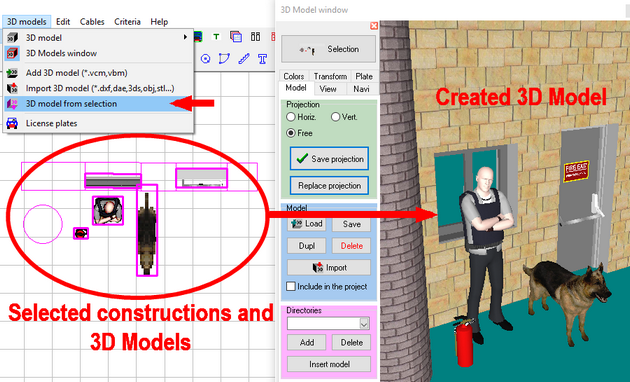Image resolution: width=630 pixels, height=382 pixels.
Task: Click the purple 3D model from selection icon
Action: coord(12,104)
